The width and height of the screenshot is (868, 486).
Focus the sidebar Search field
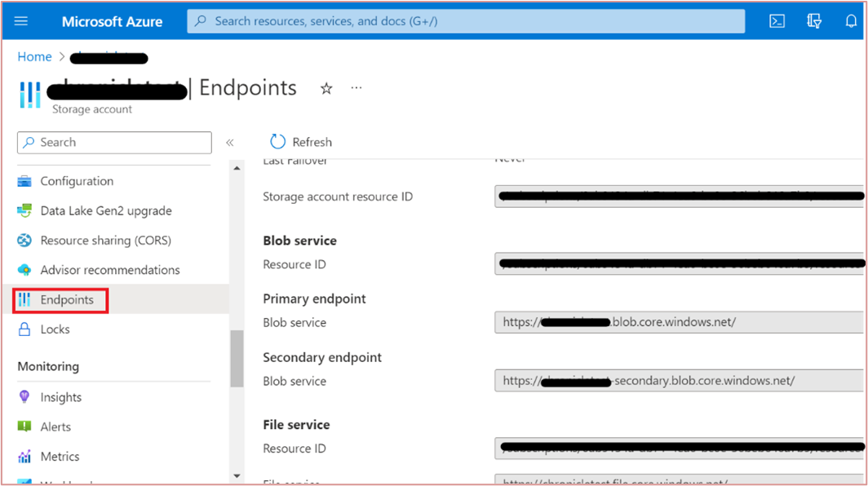click(114, 142)
